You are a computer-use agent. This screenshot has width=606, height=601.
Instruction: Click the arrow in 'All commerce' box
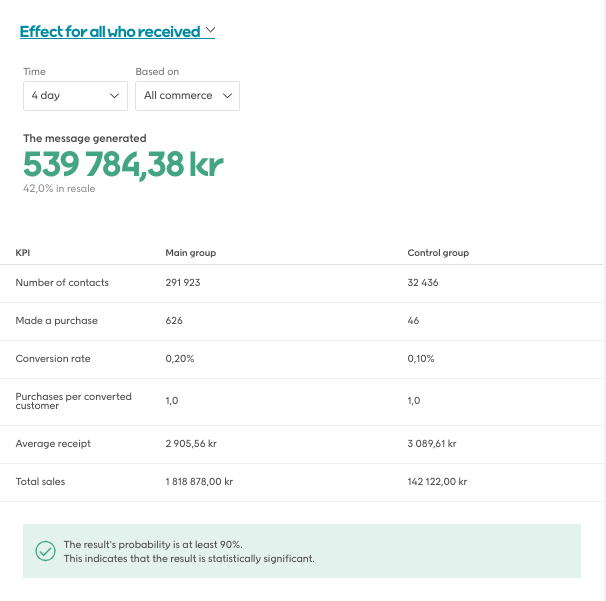point(227,96)
